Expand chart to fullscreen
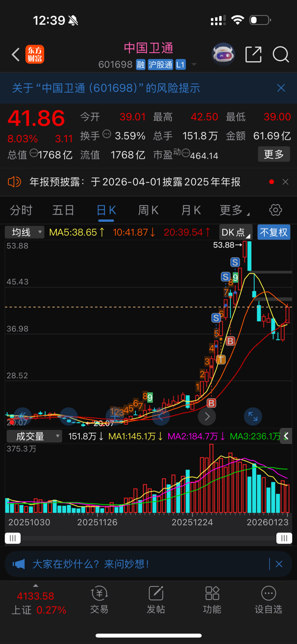Viewport: 297px width, 644px height. 253,416
